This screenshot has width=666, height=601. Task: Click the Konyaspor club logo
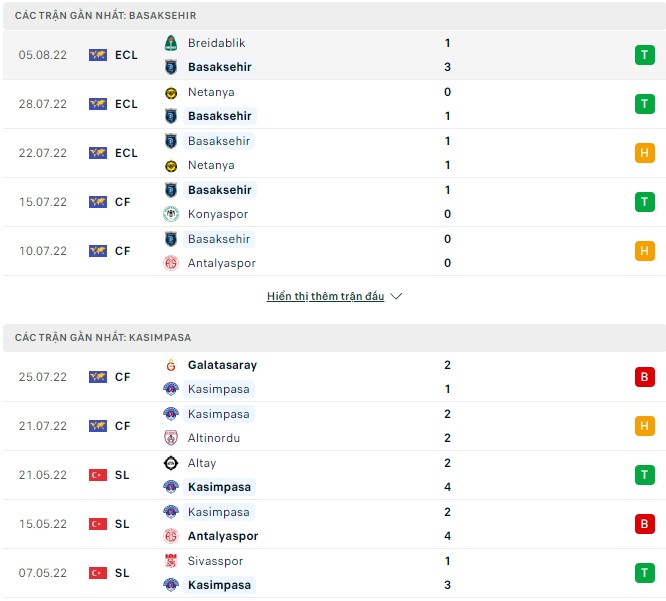pyautogui.click(x=171, y=214)
